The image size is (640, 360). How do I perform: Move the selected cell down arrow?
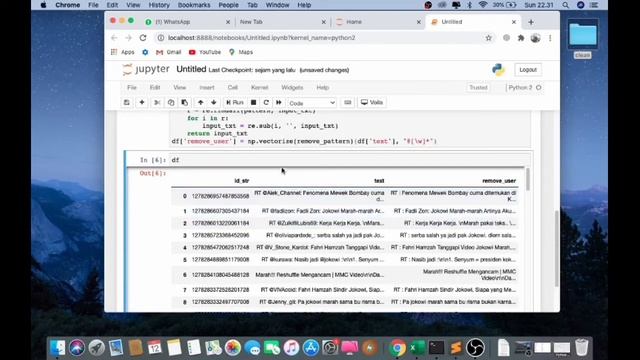tap(213, 102)
